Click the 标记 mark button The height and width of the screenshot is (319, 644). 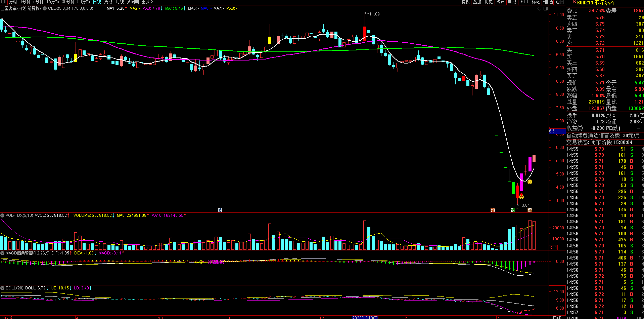[536, 2]
